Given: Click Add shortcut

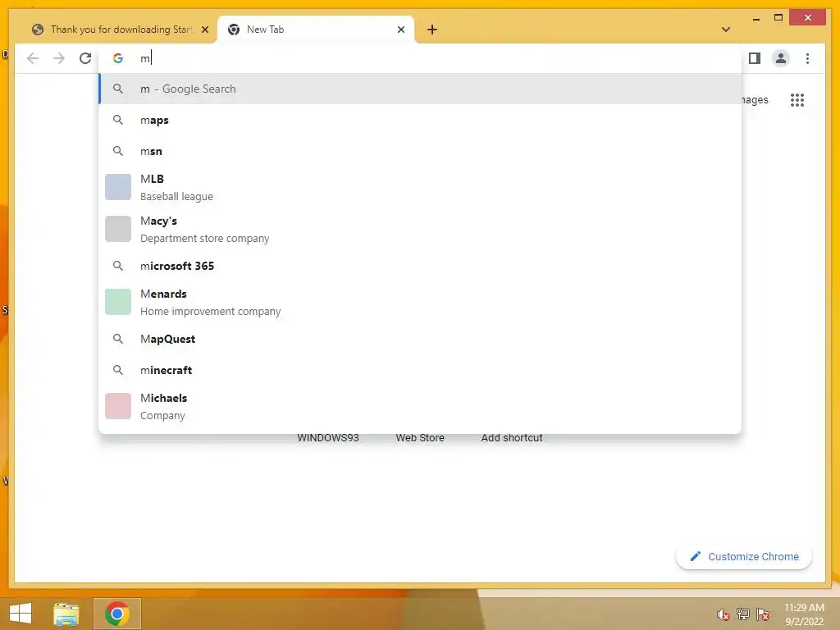Looking at the screenshot, I should [x=512, y=438].
